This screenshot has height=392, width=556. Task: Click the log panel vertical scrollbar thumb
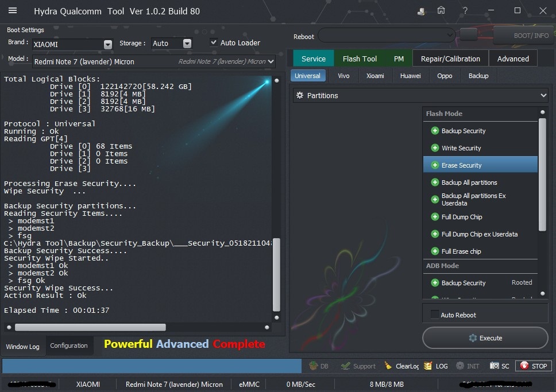[x=276, y=275]
